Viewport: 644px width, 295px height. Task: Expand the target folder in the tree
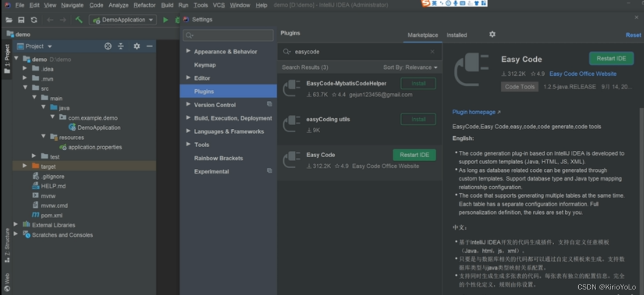pos(24,166)
